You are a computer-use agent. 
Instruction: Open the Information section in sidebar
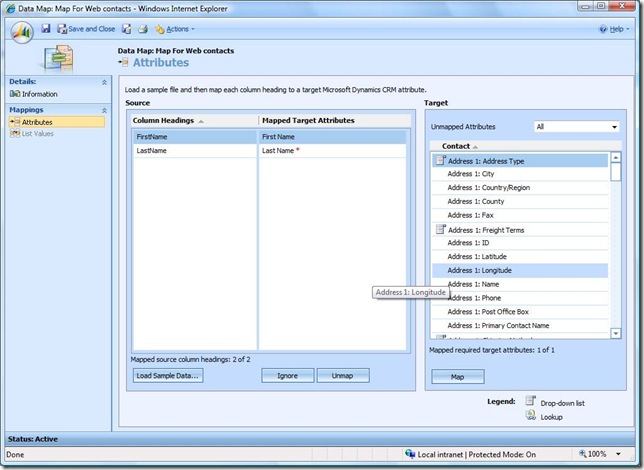(x=39, y=94)
